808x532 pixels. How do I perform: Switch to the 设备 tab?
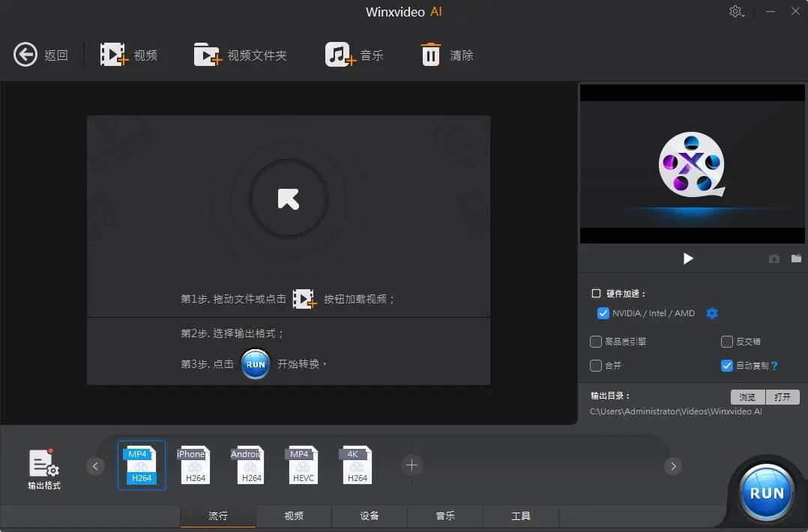(369, 516)
